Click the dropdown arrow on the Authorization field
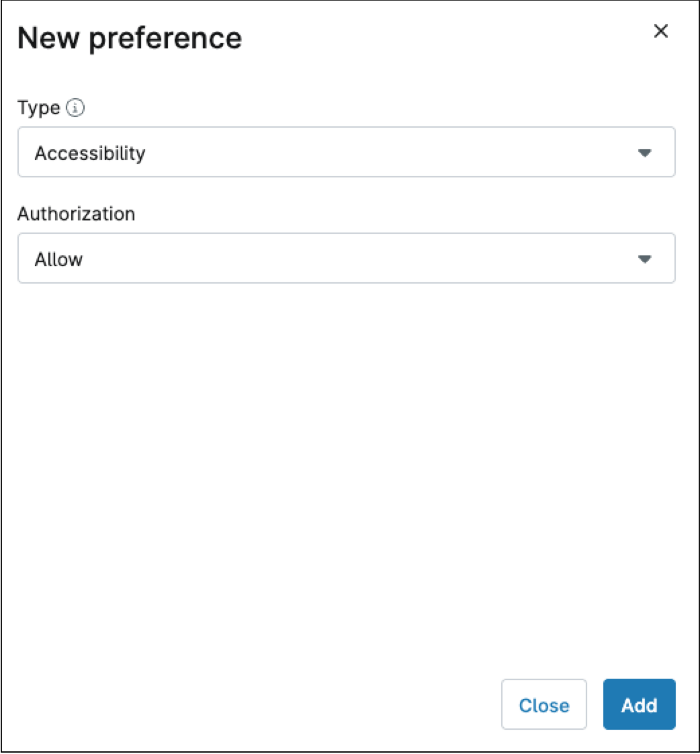700x754 pixels. coord(646,258)
